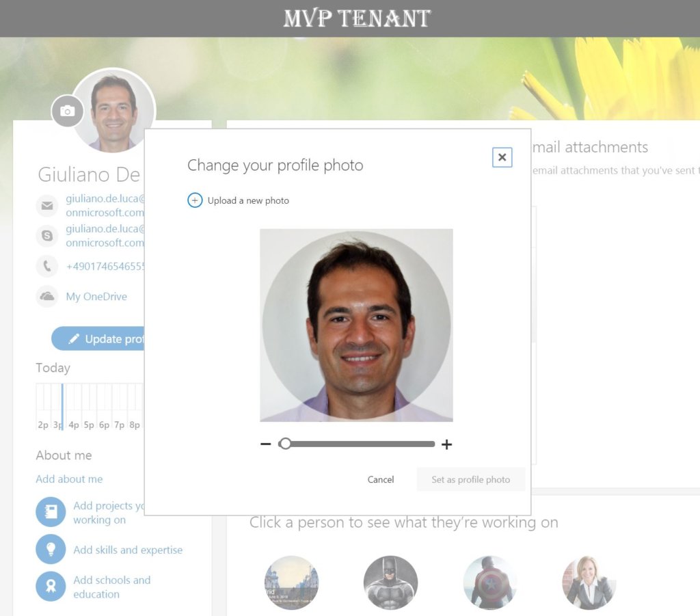Click the phone icon beside the number
The width and height of the screenshot is (700, 616).
46,266
